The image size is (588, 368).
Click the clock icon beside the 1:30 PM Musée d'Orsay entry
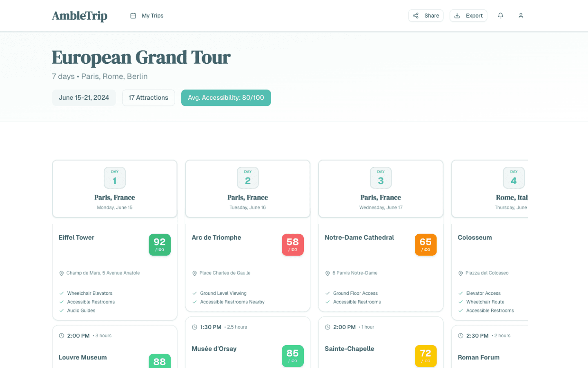[x=195, y=327]
